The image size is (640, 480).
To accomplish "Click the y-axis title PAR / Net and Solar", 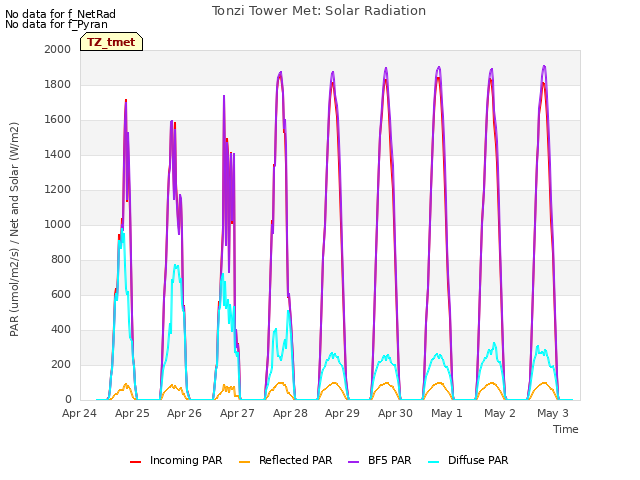I will pyautogui.click(x=14, y=229).
